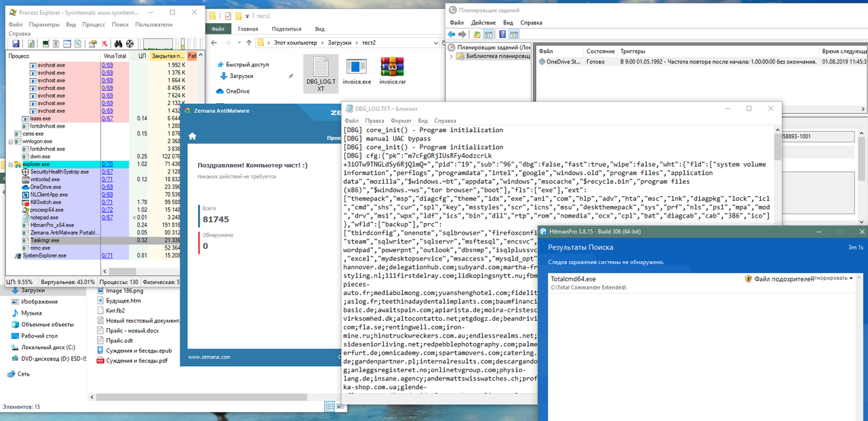This screenshot has height=421, width=868.
Task: Click Up one level arrow in File Explorer
Action: coord(249,43)
